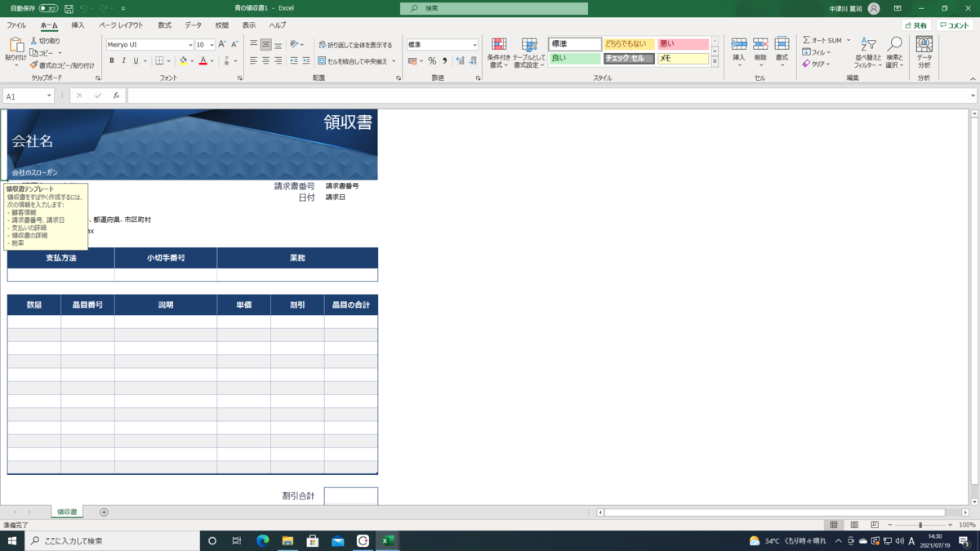The image size is (980, 551).
Task: Open the ファイル menu tab
Action: point(16,25)
